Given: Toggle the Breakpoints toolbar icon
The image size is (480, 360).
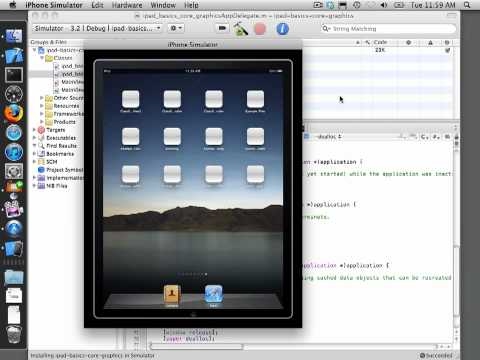Looking at the screenshot, I should pyautogui.click(x=222, y=28).
